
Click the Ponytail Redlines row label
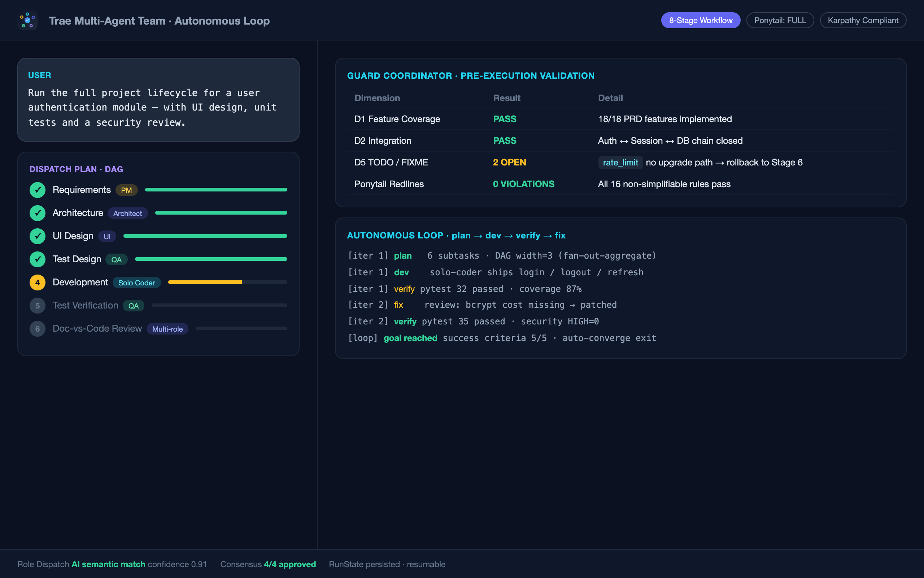coord(389,184)
